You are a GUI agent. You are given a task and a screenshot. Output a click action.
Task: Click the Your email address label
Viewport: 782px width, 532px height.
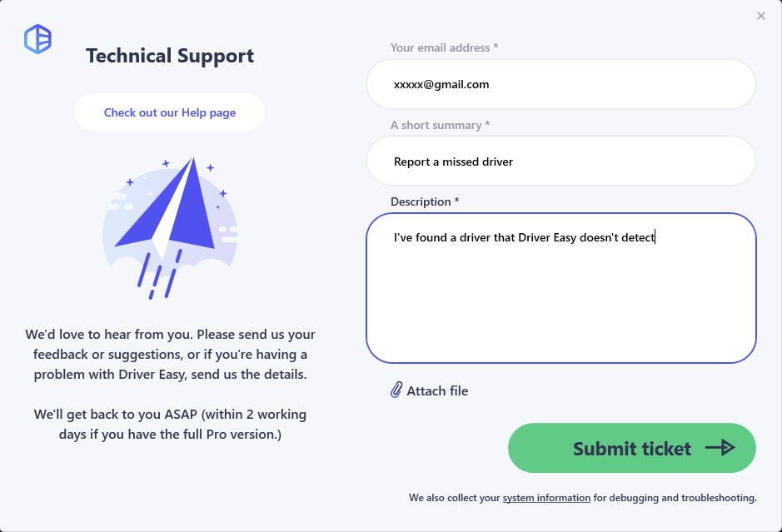(444, 47)
